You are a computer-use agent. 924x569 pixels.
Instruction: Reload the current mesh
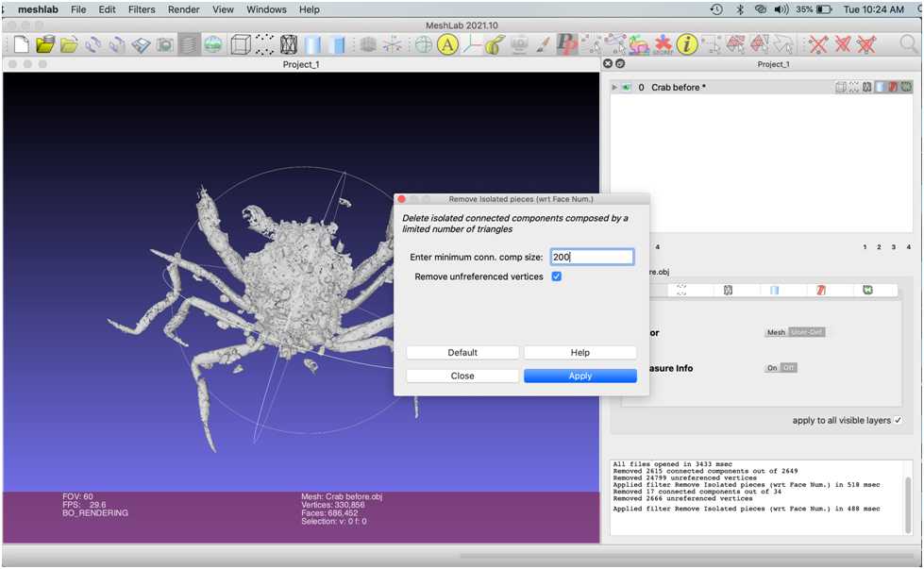(x=92, y=44)
